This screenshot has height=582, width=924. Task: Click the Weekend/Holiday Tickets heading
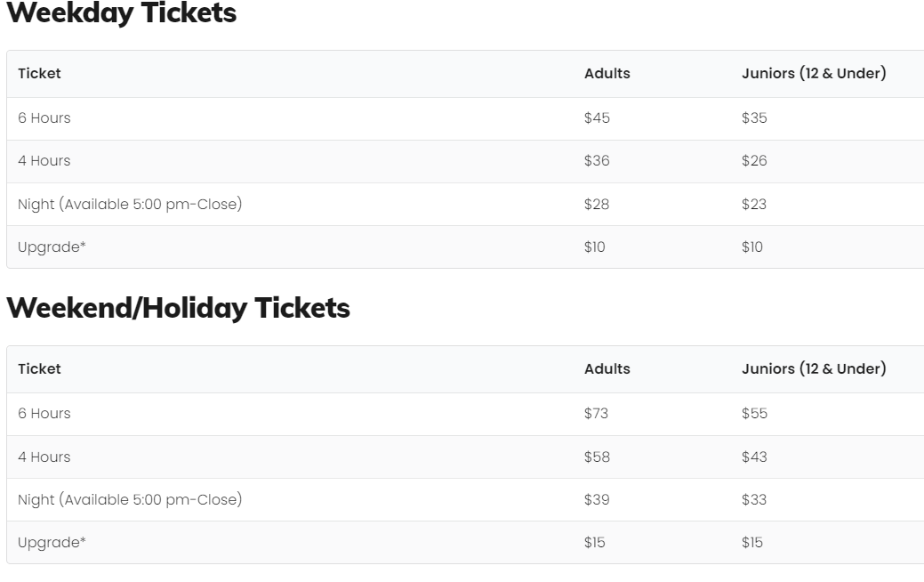178,308
